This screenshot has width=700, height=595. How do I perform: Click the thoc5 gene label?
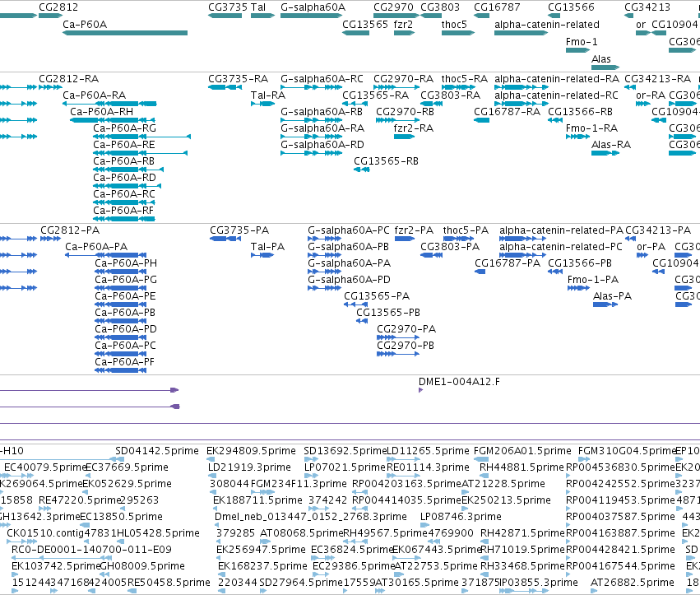(454, 24)
